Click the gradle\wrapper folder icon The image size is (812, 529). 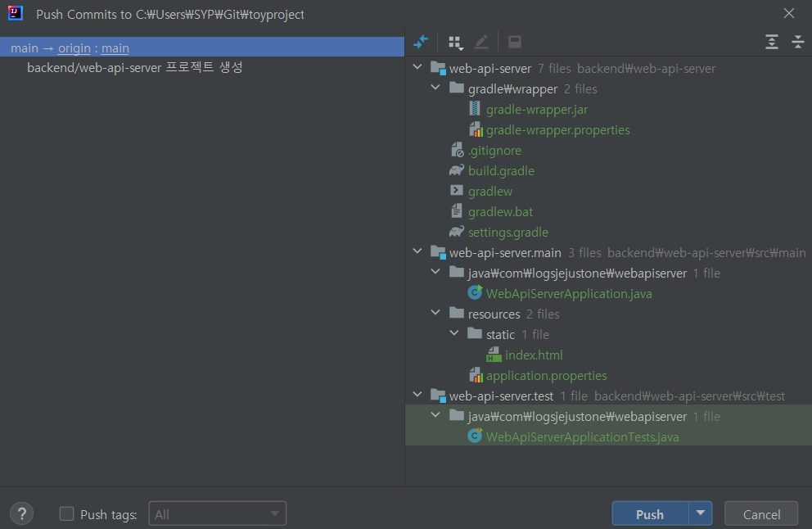coord(456,87)
